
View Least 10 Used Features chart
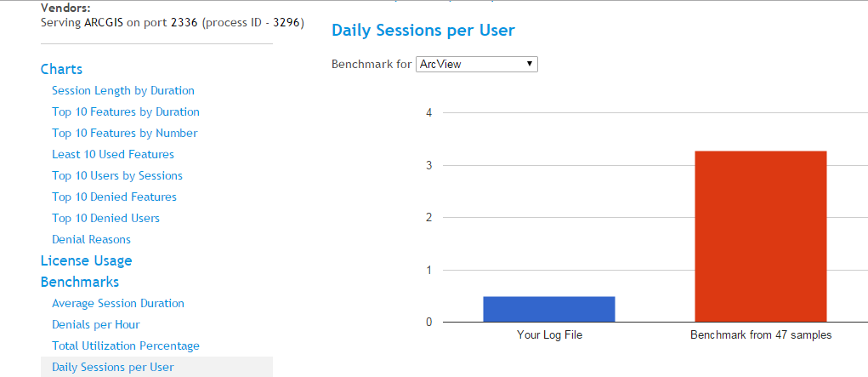click(x=112, y=154)
